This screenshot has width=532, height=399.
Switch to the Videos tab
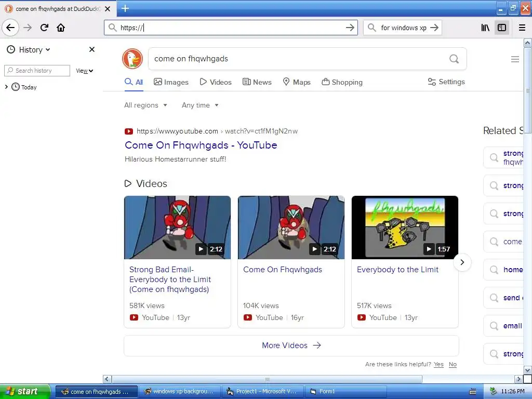point(216,82)
